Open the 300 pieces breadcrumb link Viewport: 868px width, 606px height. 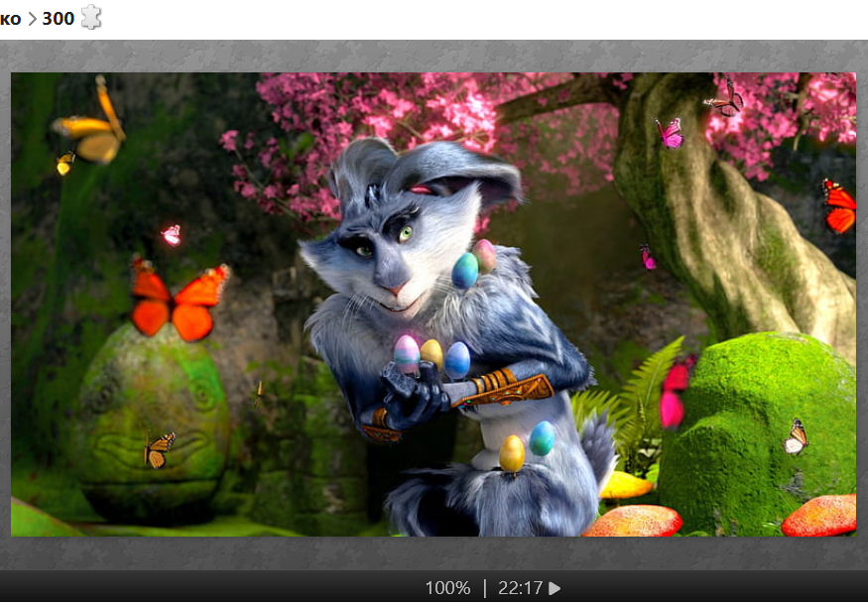(x=59, y=19)
